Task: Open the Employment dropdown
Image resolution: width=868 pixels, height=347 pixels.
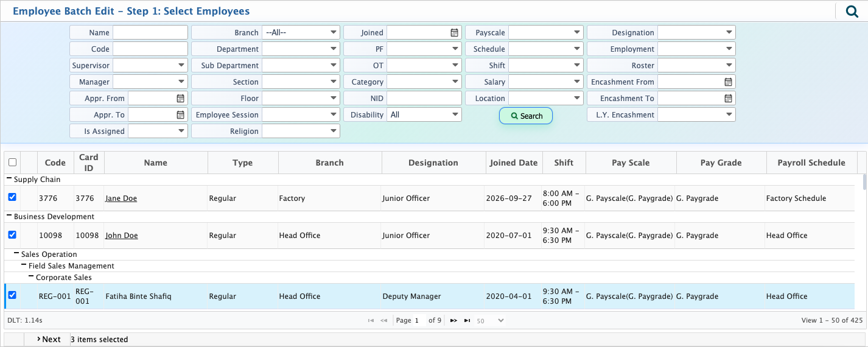Action: tap(696, 49)
